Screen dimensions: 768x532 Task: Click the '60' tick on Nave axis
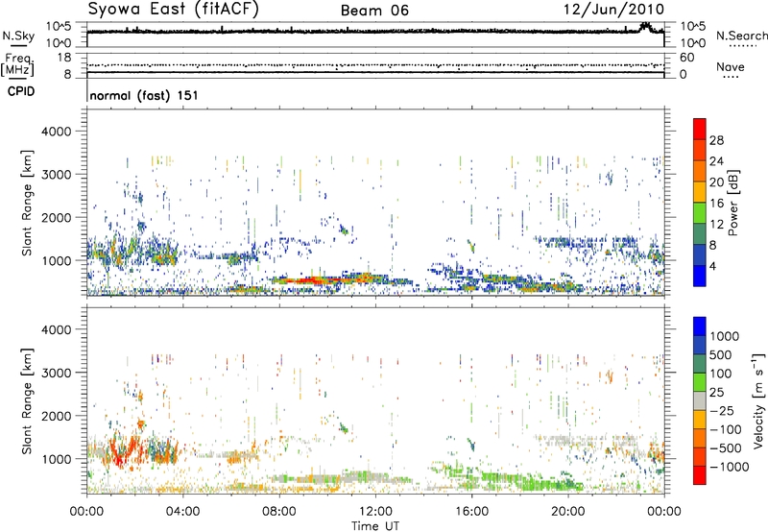(687, 58)
